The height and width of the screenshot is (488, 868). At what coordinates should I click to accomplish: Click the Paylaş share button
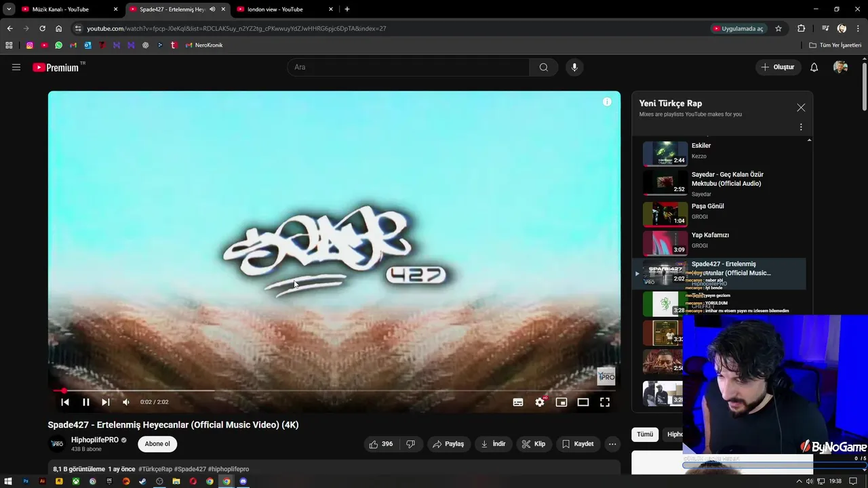[448, 444]
